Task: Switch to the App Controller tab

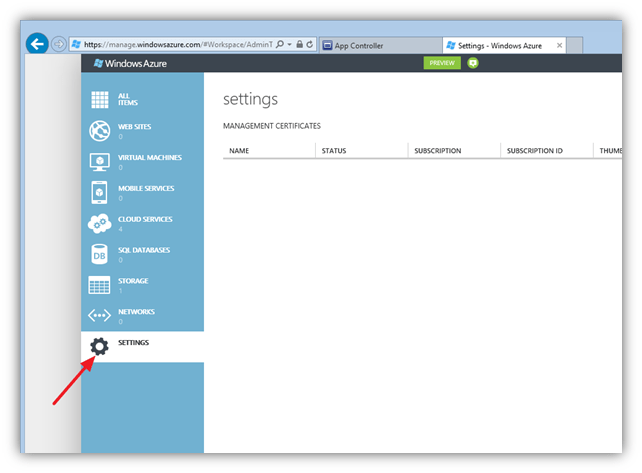Action: (378, 46)
